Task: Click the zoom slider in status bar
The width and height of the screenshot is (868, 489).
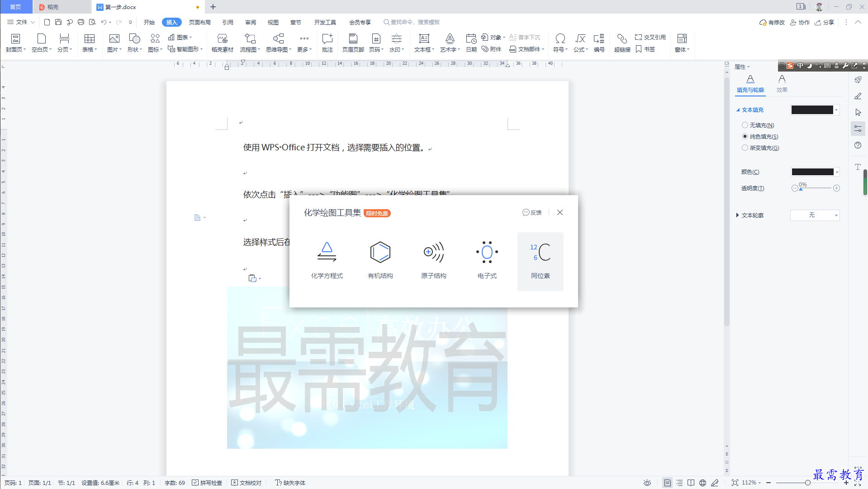Action: tap(807, 483)
